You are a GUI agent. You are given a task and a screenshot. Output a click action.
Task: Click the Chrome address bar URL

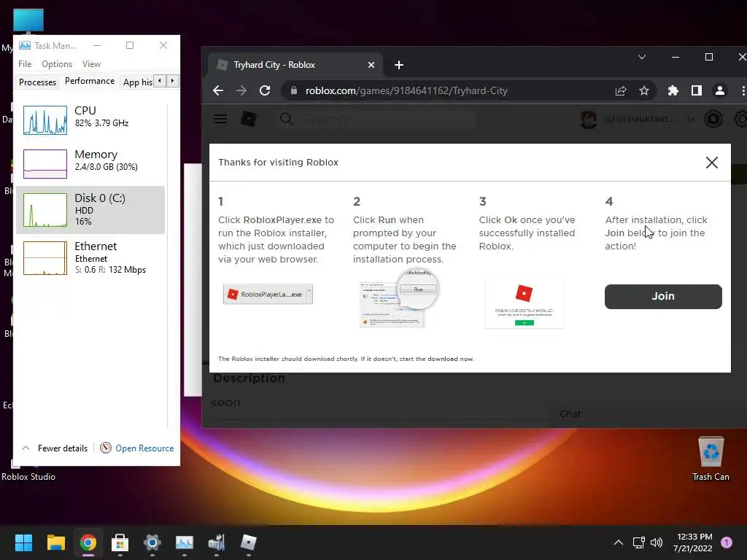[x=406, y=90]
